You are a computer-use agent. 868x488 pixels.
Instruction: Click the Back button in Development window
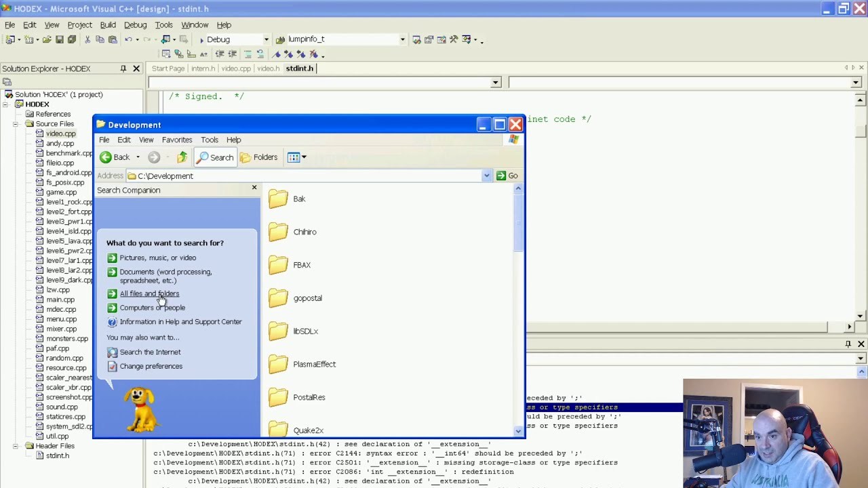point(115,157)
